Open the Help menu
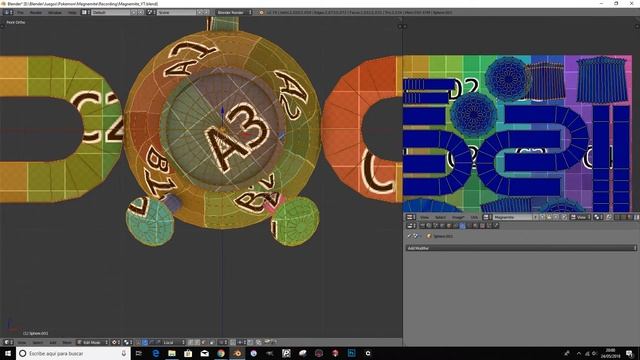This screenshot has width=640, height=360. pyautogui.click(x=72, y=12)
